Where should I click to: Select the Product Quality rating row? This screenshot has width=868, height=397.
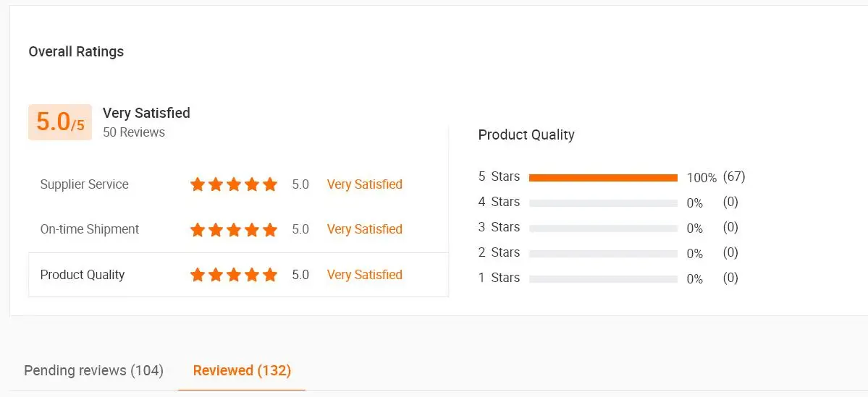(83, 275)
